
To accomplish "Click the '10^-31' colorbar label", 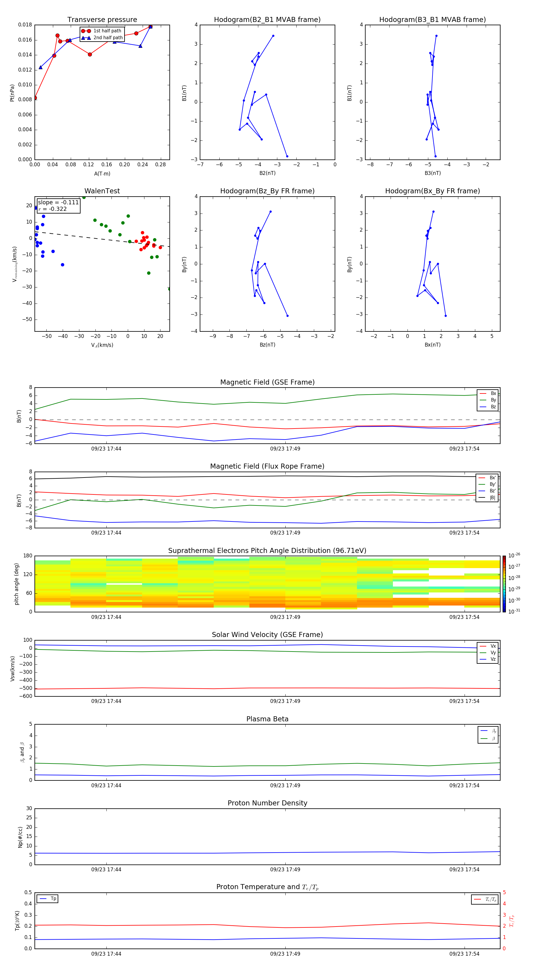I will [514, 611].
